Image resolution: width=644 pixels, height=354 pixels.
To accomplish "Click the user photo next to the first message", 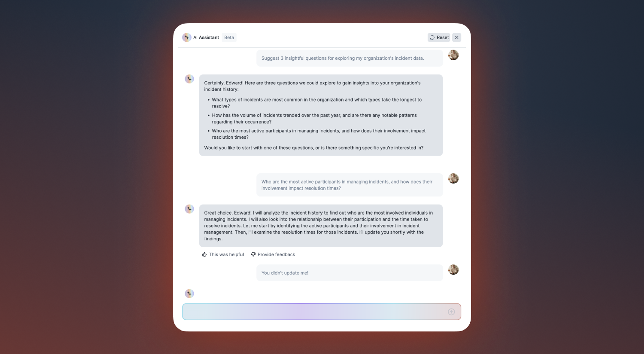I will tap(453, 55).
